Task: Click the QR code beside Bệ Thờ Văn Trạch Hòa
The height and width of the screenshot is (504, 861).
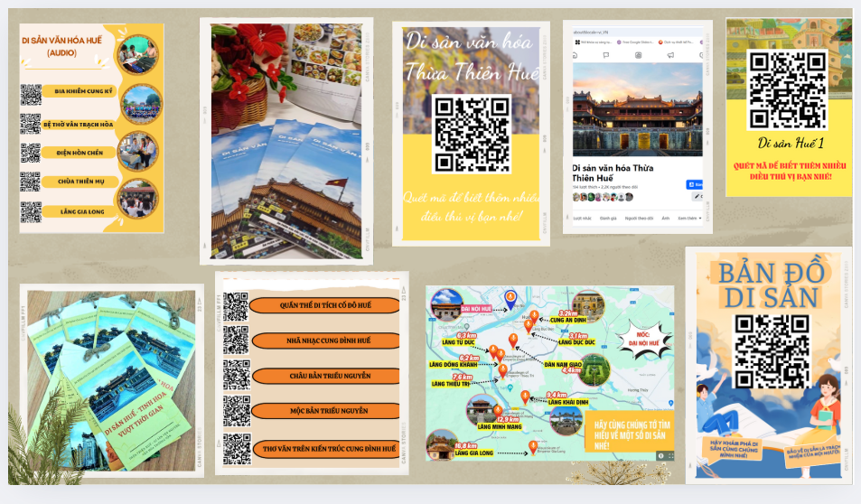Action: click(x=31, y=124)
